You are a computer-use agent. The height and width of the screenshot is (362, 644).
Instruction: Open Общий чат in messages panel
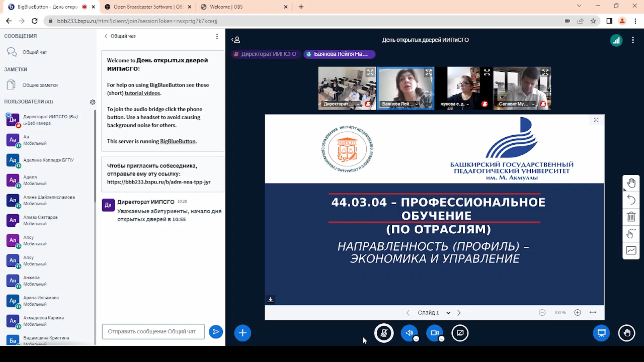pyautogui.click(x=35, y=52)
